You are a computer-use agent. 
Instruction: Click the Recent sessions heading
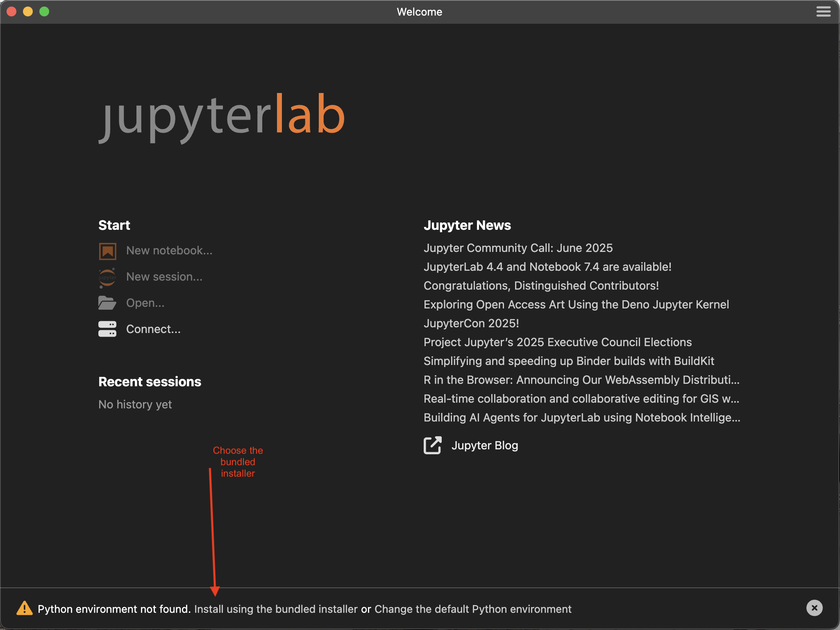pyautogui.click(x=150, y=382)
